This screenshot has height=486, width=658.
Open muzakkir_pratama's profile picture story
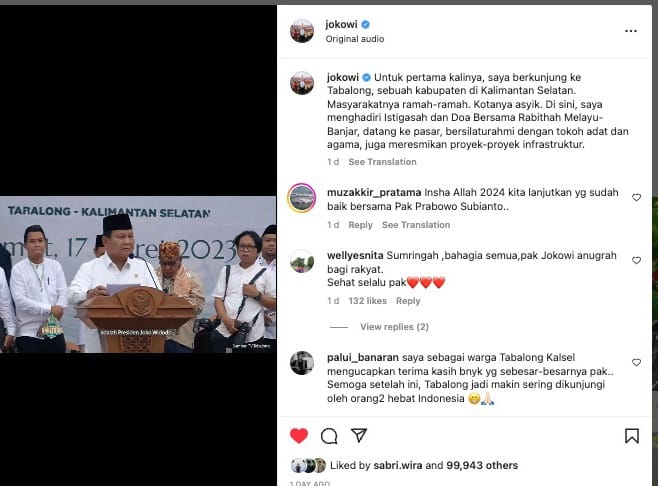pyautogui.click(x=302, y=198)
